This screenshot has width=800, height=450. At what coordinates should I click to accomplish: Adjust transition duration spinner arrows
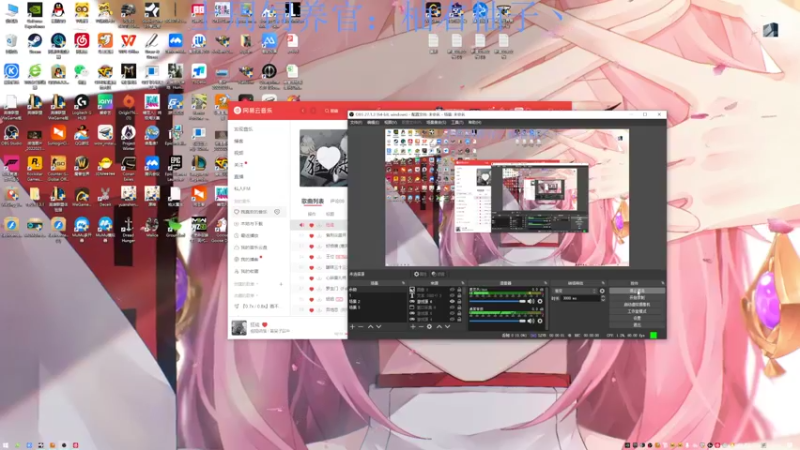point(603,297)
